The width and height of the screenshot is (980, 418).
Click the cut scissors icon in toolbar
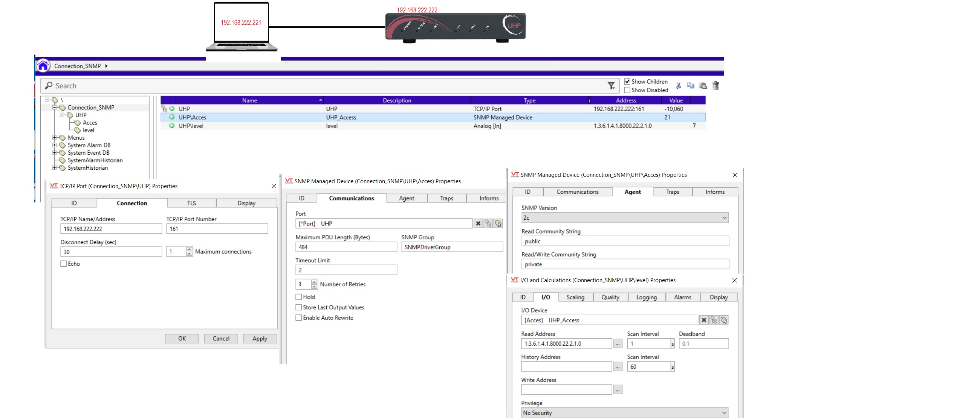678,86
